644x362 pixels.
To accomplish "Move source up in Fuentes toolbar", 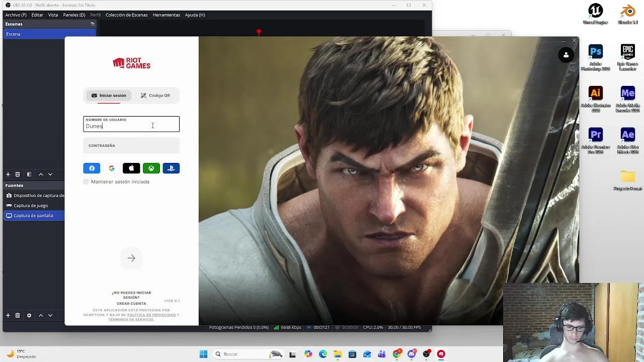I will pos(41,316).
